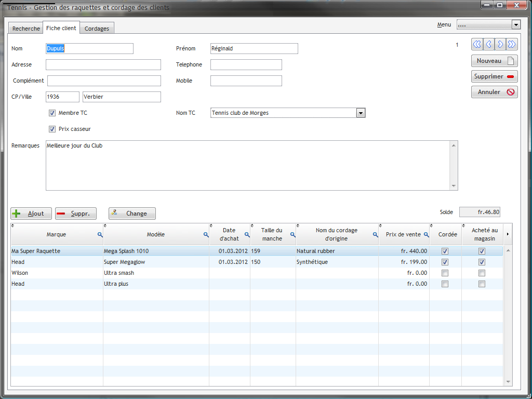
Task: Toggle the Membre TC checkbox
Action: pyautogui.click(x=52, y=113)
